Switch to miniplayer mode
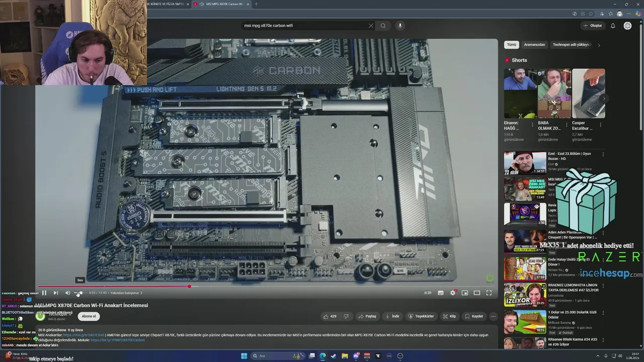Image resolution: width=644 pixels, height=362 pixels. 465,293
